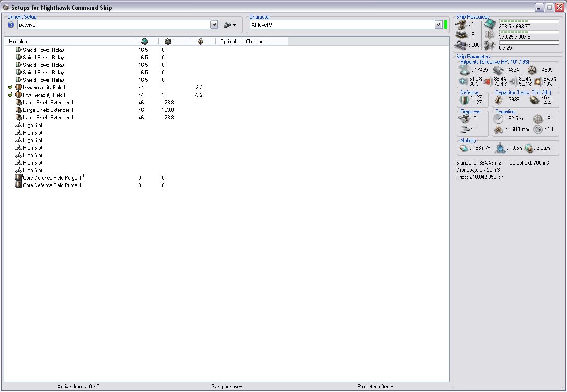Click the thermal resistance icon beside 88.4%
The image size is (567, 392).
pyautogui.click(x=488, y=81)
